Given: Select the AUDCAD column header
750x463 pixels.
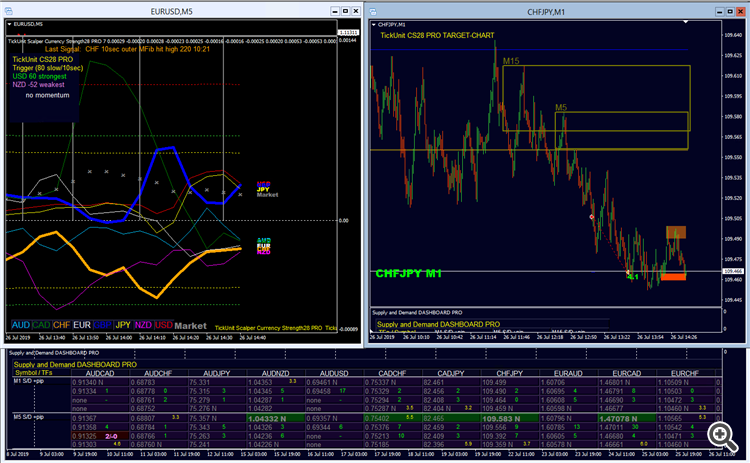Looking at the screenshot, I should tap(100, 373).
